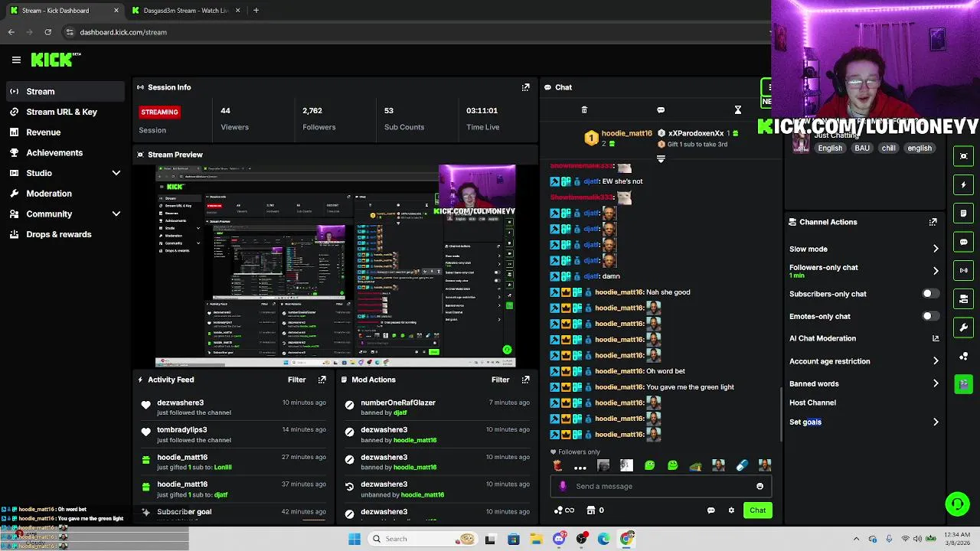Click into Send a message field
980x551 pixels.
pyautogui.click(x=662, y=486)
